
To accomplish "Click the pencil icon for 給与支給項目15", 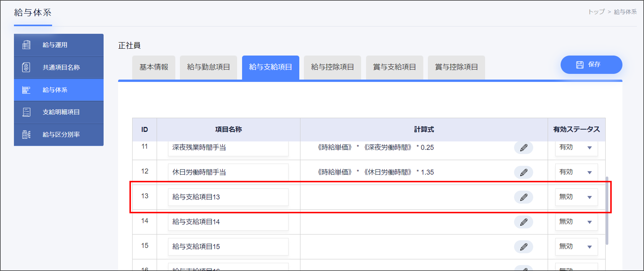I will [x=524, y=246].
